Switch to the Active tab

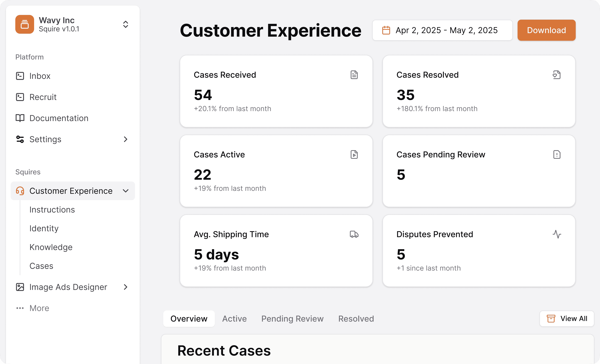tap(234, 318)
